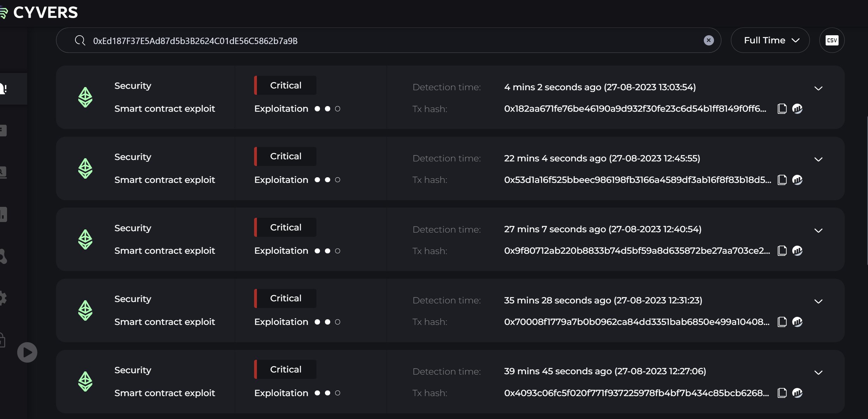
Task: Expand the alert detected at 13:03:54
Action: pos(818,88)
